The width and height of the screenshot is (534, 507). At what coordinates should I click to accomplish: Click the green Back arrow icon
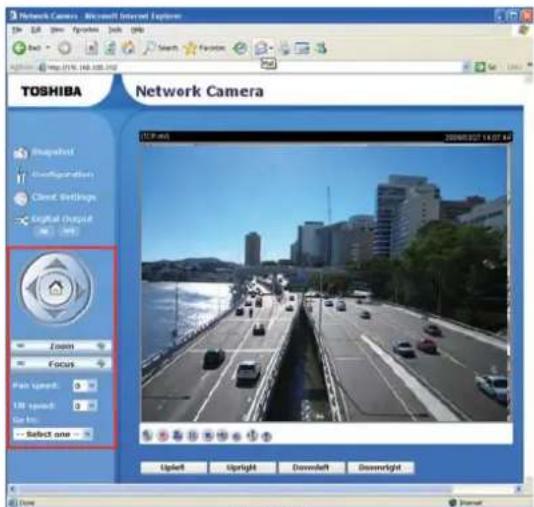click(19, 48)
